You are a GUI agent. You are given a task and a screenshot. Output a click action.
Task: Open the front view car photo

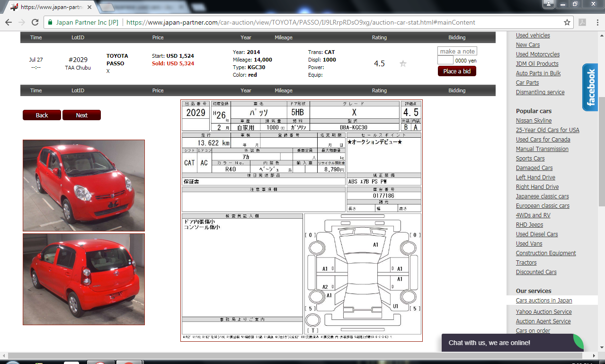(84, 185)
